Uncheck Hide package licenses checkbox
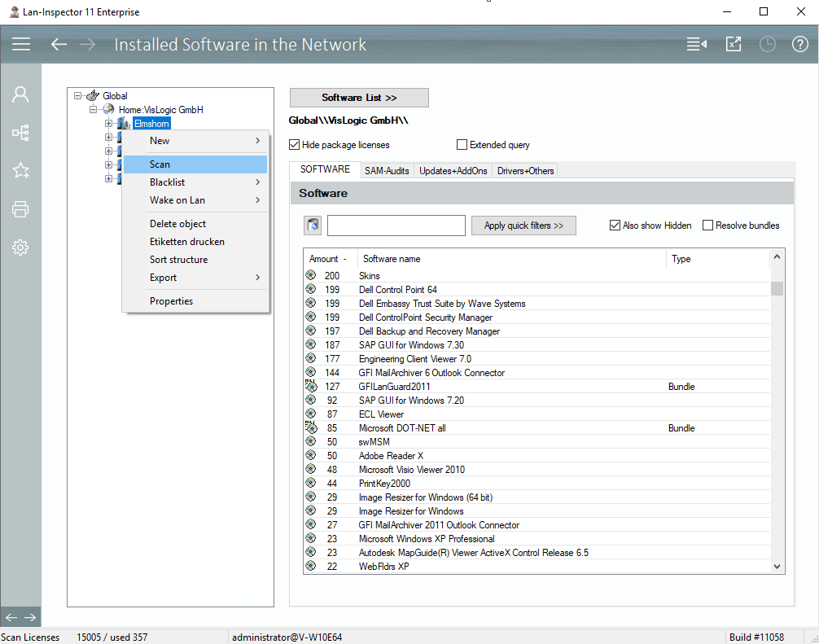 coord(295,145)
